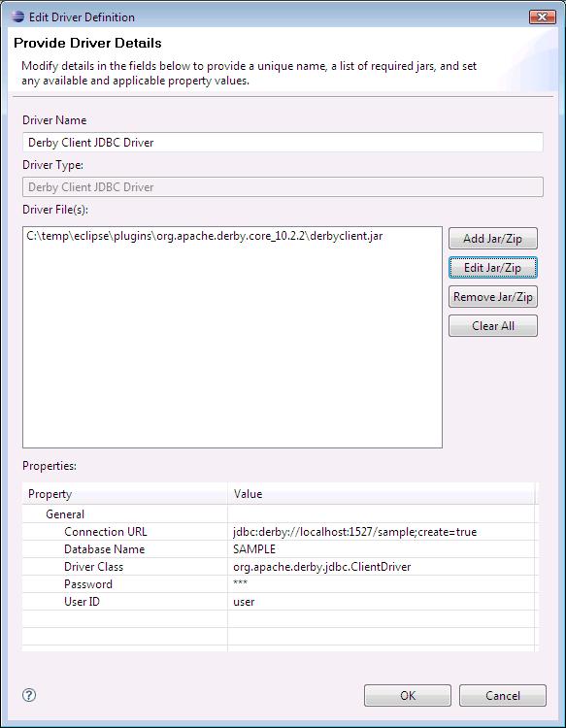Cancel the driver definition dialog
The image size is (566, 728).
502,696
